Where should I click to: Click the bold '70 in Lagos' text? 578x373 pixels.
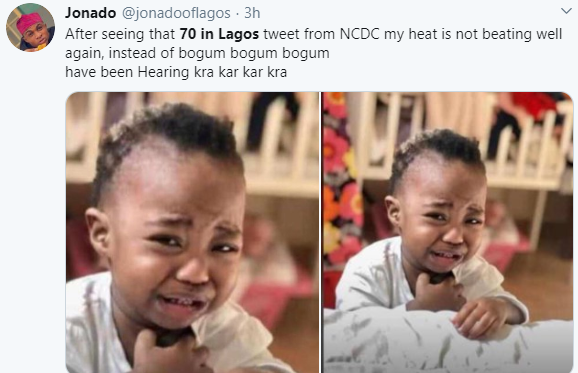(x=219, y=34)
